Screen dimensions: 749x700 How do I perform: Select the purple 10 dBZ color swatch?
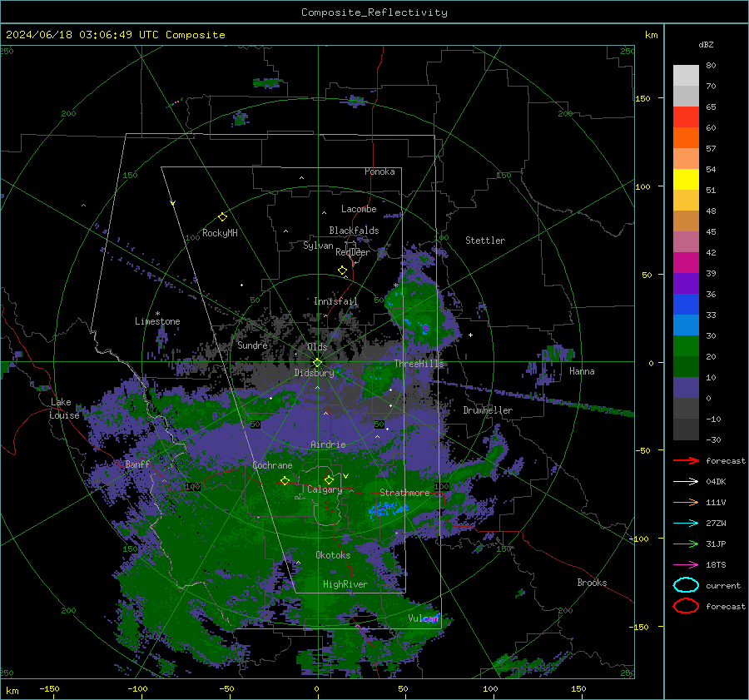click(686, 387)
